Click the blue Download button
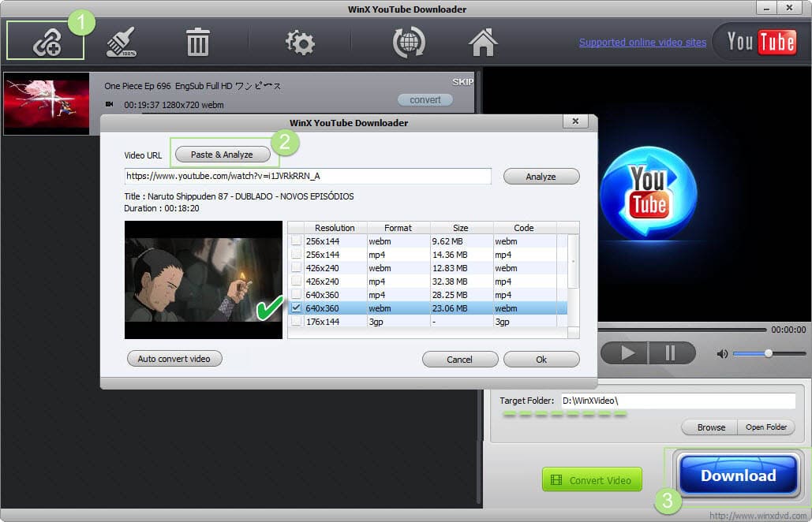Screen dimensions: 812x522 738,475
